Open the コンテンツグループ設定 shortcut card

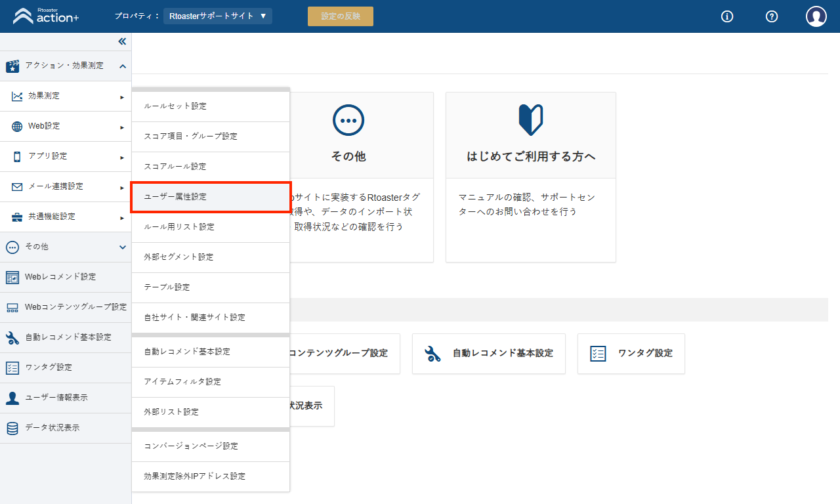(x=345, y=354)
